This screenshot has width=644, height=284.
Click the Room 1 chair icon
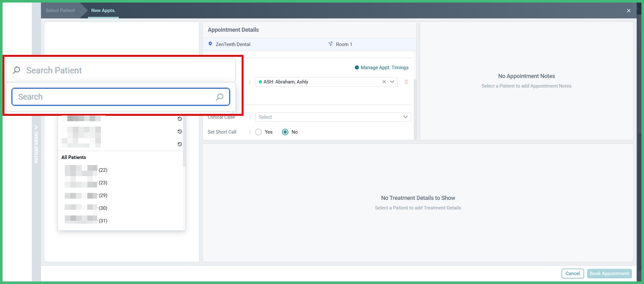(x=331, y=44)
